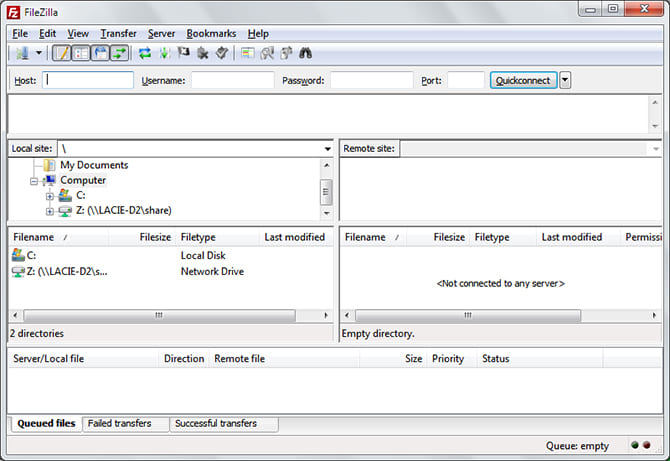This screenshot has width=670, height=461.
Task: Click the Priority queue column header
Action: tap(452, 359)
